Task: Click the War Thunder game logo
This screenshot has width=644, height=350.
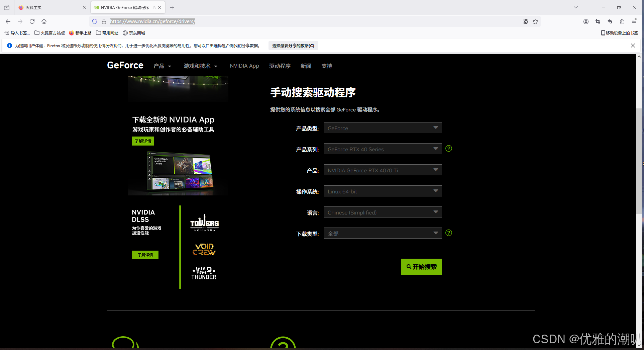Action: tap(204, 273)
